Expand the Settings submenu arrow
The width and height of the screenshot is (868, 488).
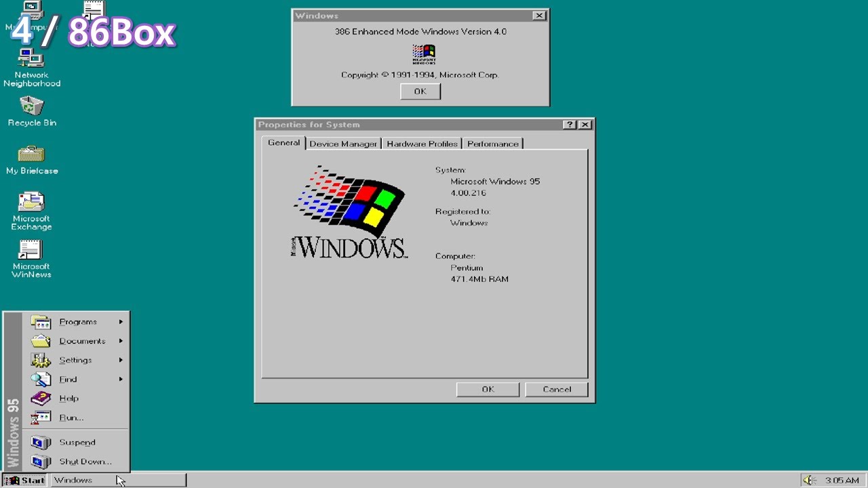tap(121, 360)
